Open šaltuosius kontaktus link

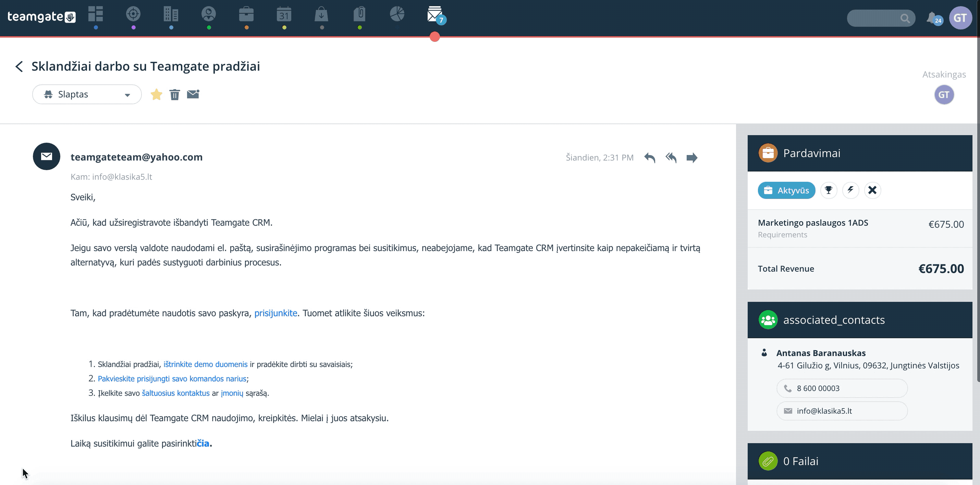coord(176,393)
